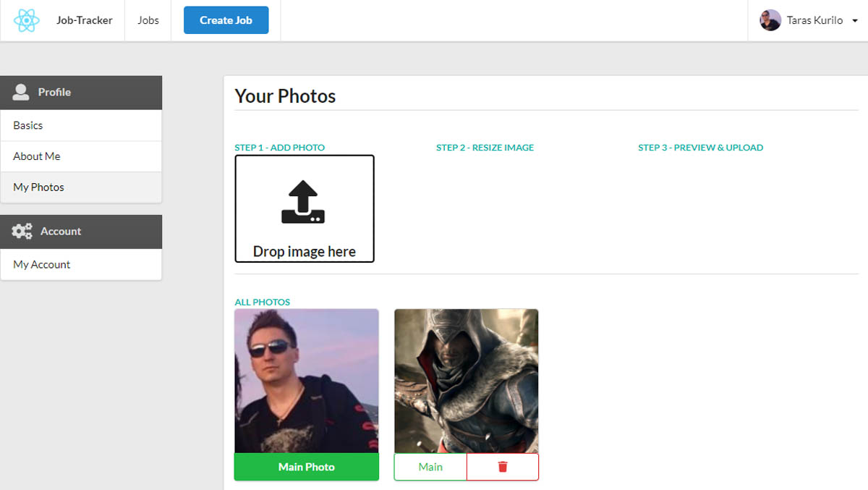The height and width of the screenshot is (490, 868).
Task: Navigate to My Account settings
Action: pos(41,263)
